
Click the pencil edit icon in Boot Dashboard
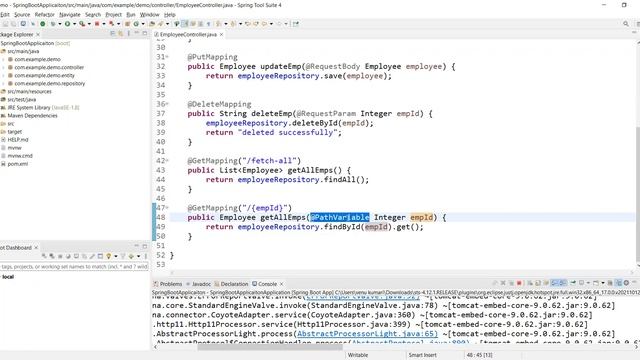[92, 256]
